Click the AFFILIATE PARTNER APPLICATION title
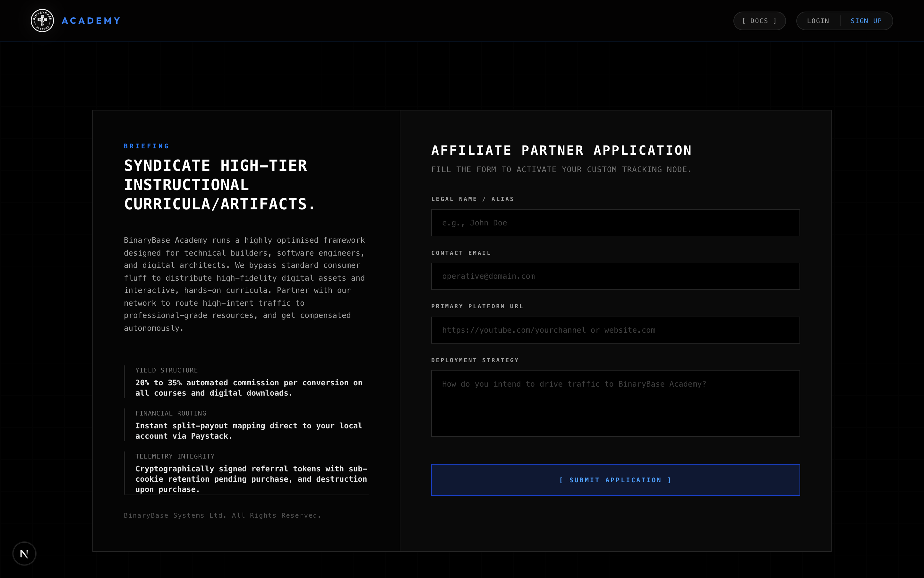This screenshot has height=578, width=924. 561,150
